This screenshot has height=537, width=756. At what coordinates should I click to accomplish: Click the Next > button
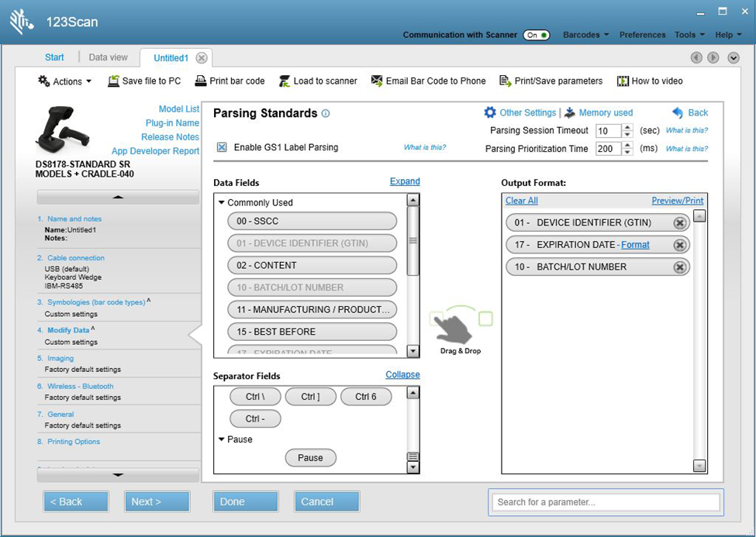(157, 501)
